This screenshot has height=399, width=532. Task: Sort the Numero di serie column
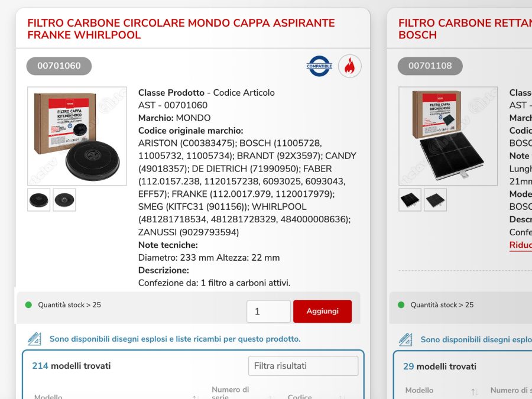[272, 396]
